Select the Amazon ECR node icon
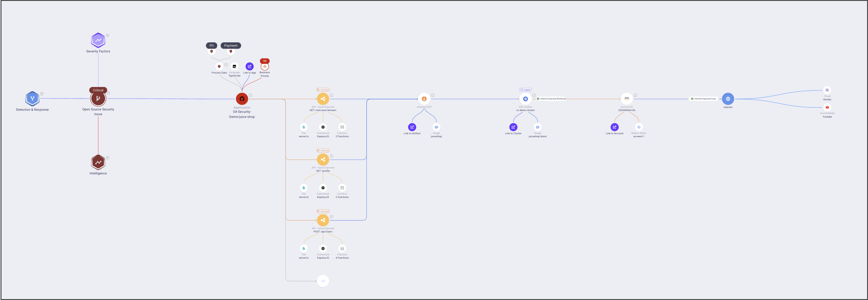 pos(424,99)
